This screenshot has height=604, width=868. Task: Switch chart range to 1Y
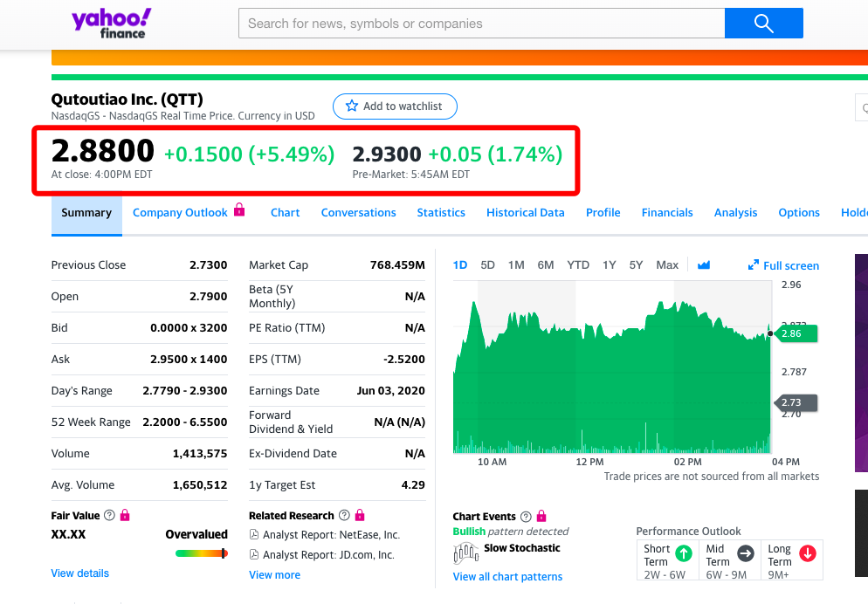coord(610,265)
